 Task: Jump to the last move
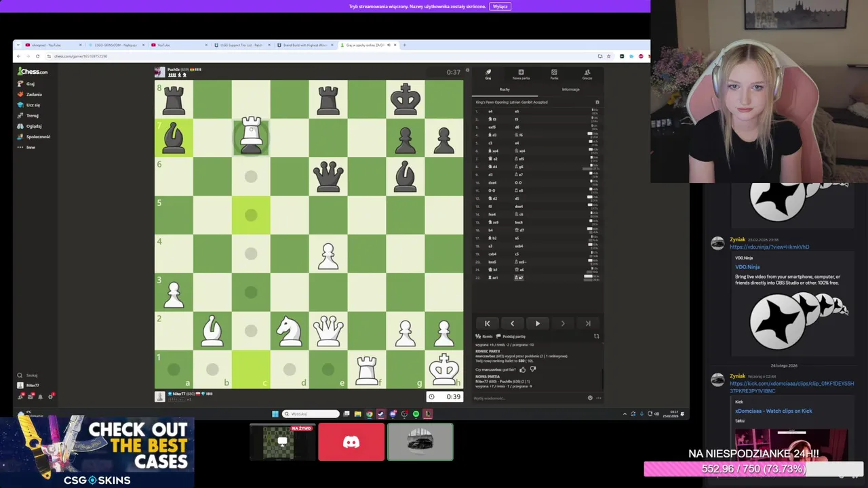tap(587, 323)
